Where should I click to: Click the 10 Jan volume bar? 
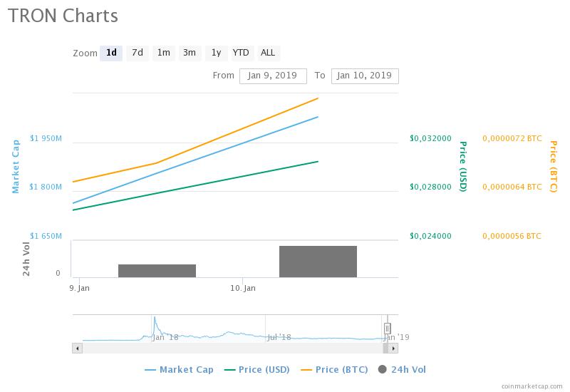click(x=318, y=262)
